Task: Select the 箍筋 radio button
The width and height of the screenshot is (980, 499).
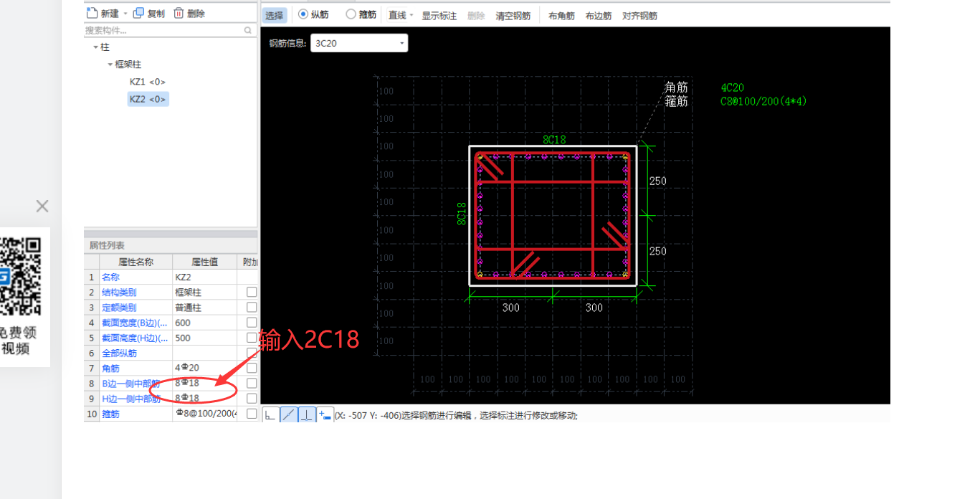Action: (x=351, y=14)
